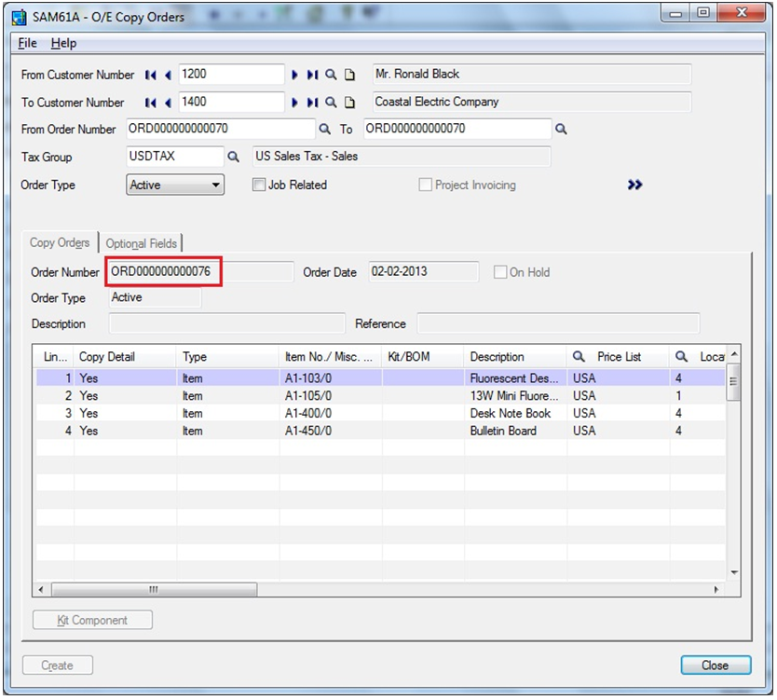Click the To order number input field
Image resolution: width=777 pixels, height=700 pixels.
[x=457, y=129]
